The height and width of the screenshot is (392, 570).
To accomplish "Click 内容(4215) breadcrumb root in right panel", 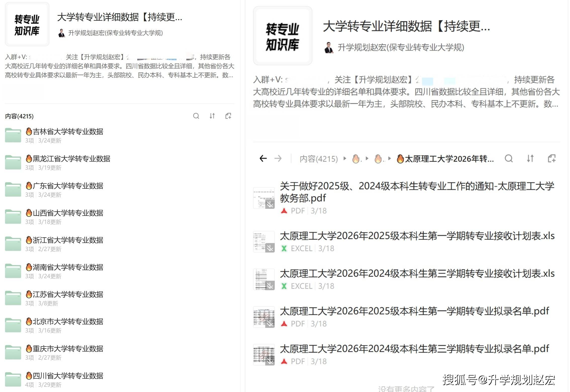I will [319, 159].
